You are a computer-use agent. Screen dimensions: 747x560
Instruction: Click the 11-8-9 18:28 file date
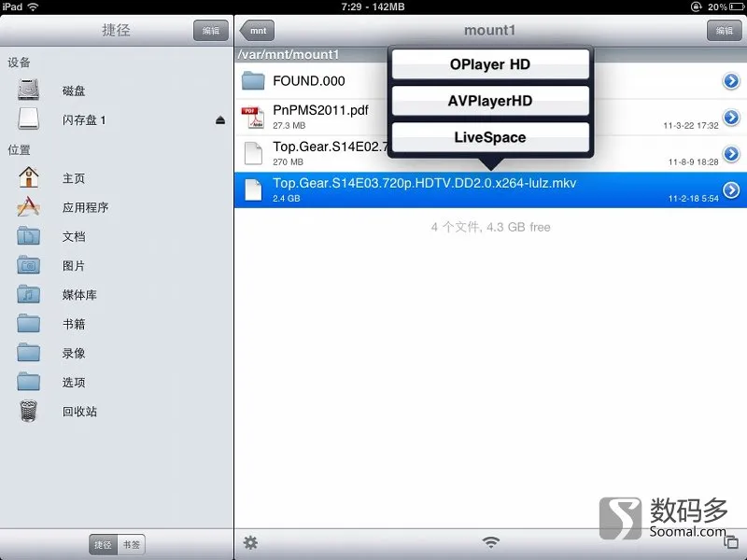pos(693,161)
